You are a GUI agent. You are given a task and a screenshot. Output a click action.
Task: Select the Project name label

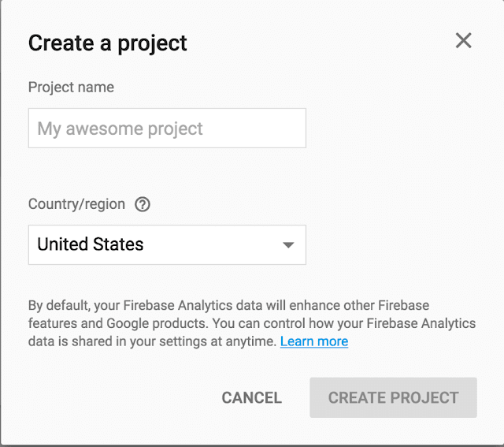coord(71,88)
